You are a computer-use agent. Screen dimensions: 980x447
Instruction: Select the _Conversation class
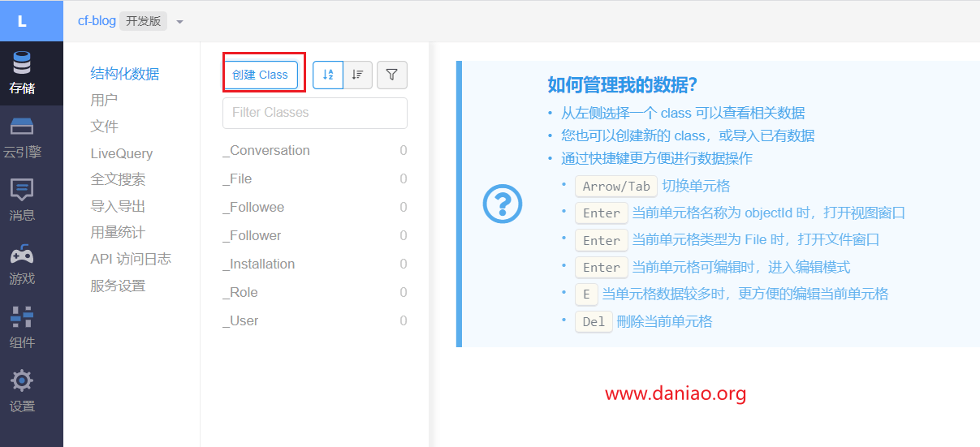266,150
